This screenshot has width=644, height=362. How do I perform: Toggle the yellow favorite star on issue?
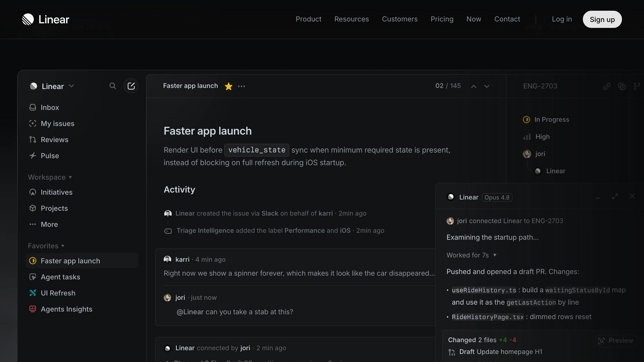click(228, 86)
